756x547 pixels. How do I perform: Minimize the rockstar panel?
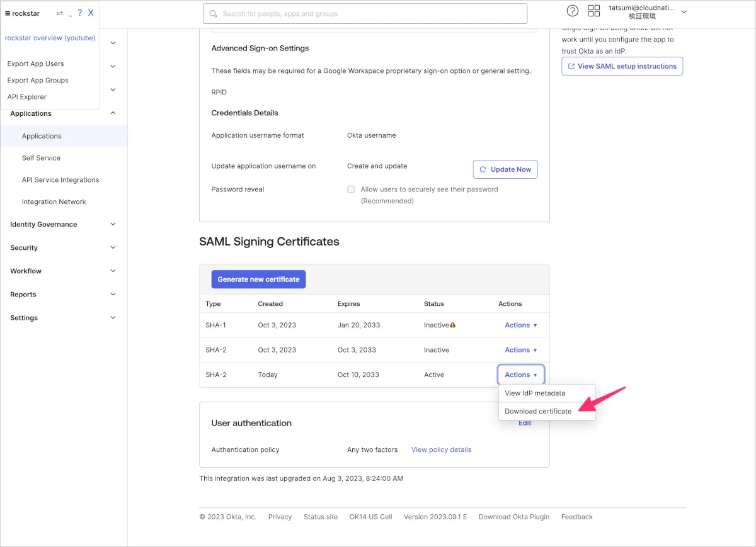70,13
